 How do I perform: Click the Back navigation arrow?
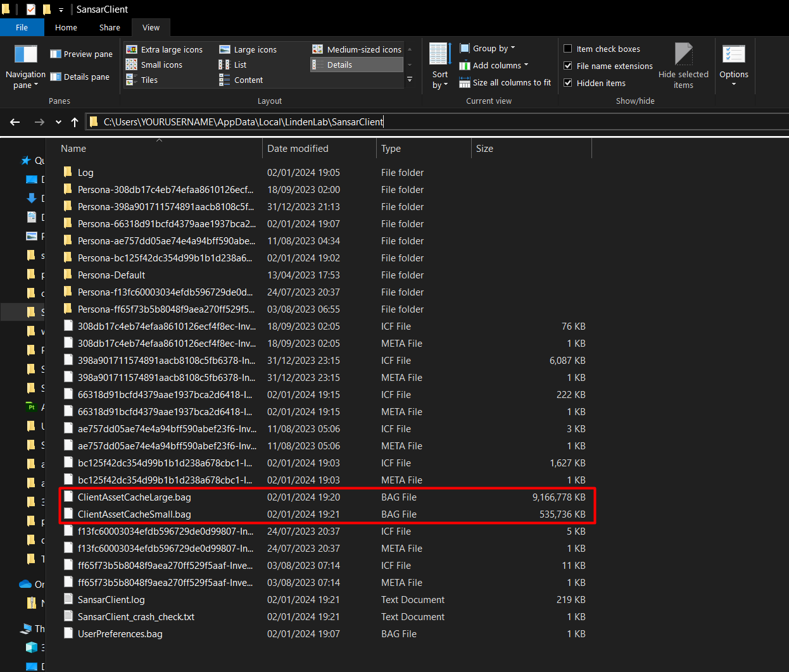(15, 122)
